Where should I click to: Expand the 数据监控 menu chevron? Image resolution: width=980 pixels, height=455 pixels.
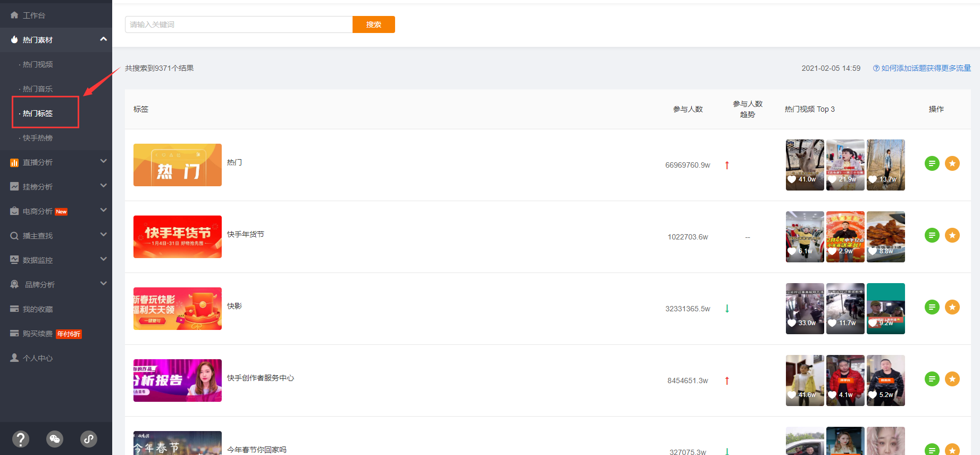[x=103, y=259]
